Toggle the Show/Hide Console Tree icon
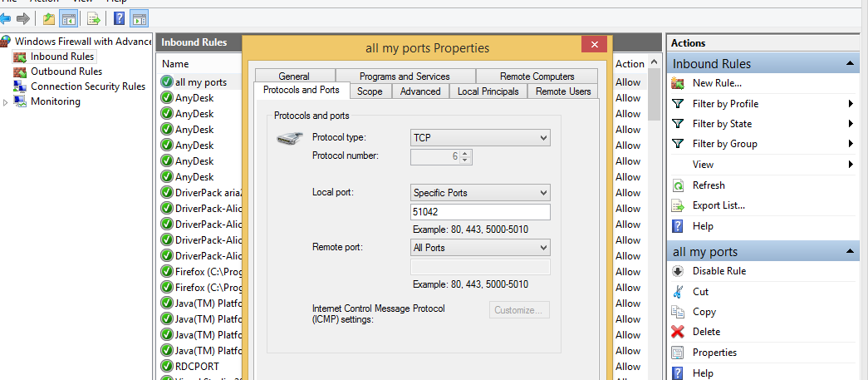 pyautogui.click(x=69, y=19)
